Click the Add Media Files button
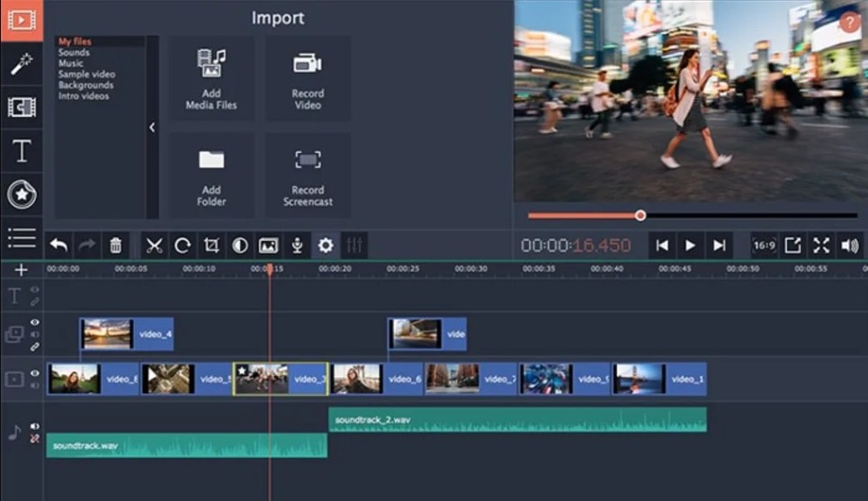 click(x=211, y=79)
